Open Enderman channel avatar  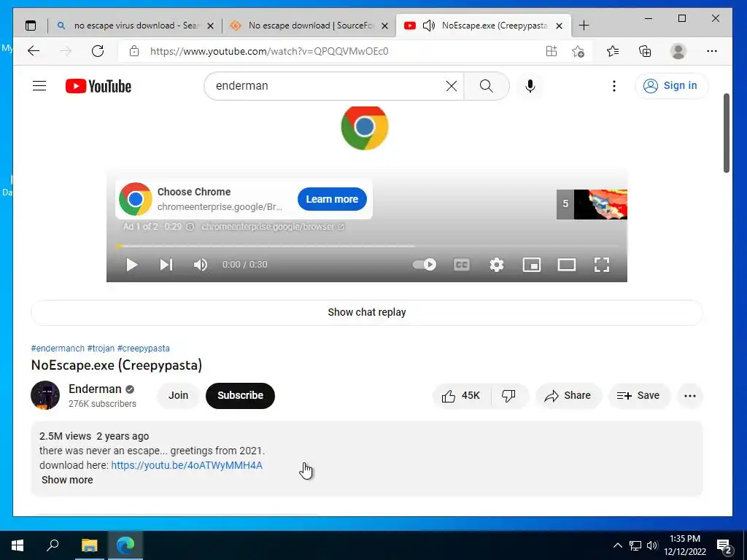45,395
